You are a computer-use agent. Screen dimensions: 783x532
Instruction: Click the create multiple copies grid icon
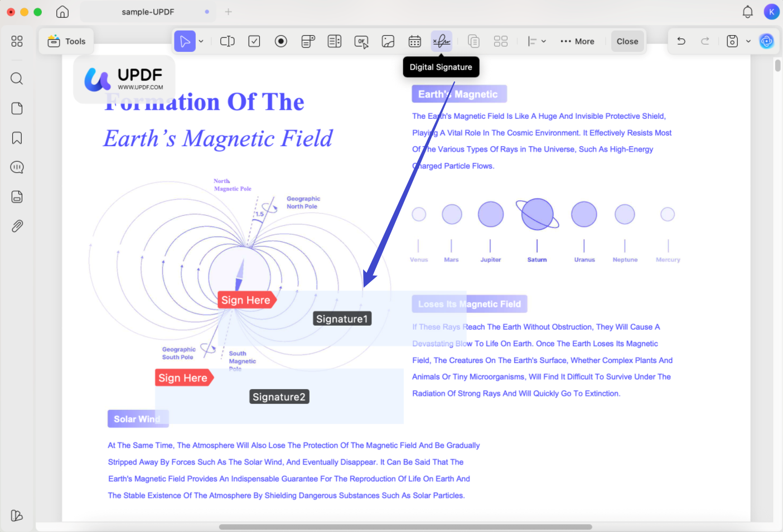[x=501, y=41]
